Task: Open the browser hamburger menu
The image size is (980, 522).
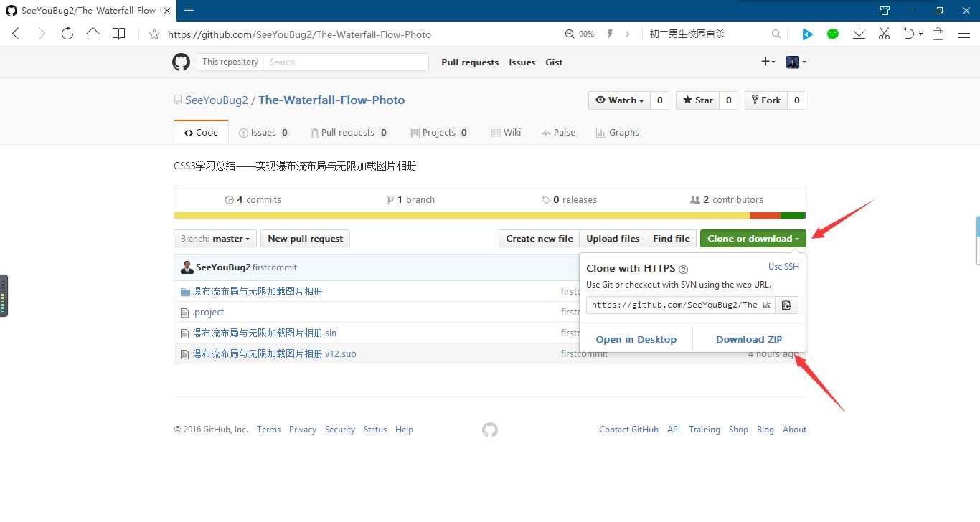Action: pos(964,34)
